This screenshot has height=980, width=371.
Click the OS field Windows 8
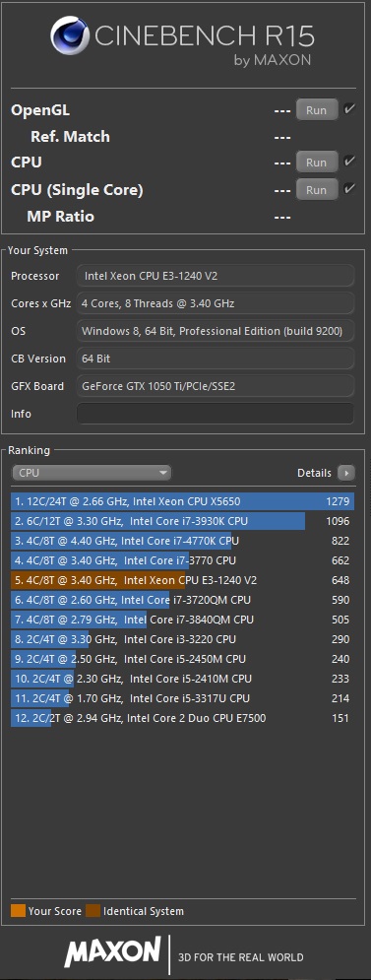pos(216,331)
